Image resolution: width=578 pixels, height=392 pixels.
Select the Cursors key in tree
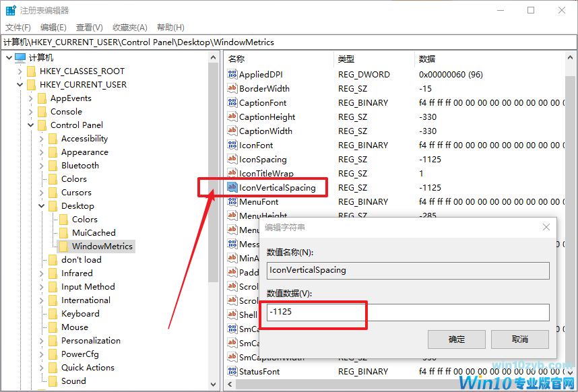click(x=76, y=193)
